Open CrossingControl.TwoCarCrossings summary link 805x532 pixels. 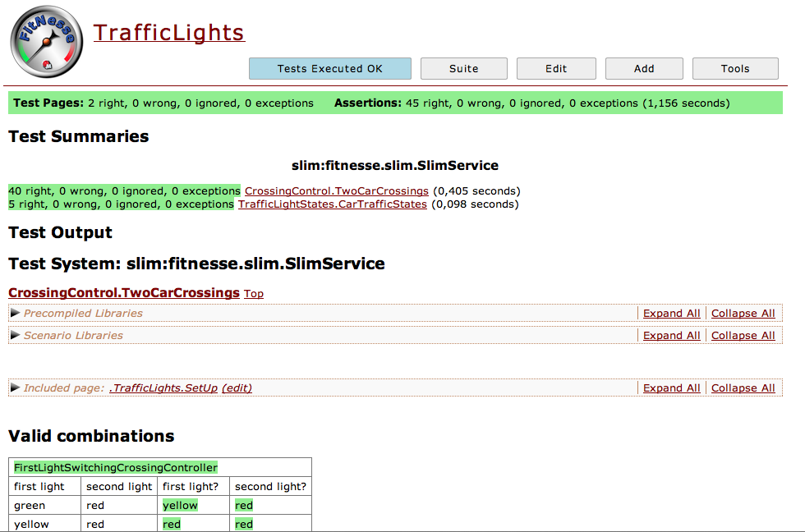coord(336,190)
